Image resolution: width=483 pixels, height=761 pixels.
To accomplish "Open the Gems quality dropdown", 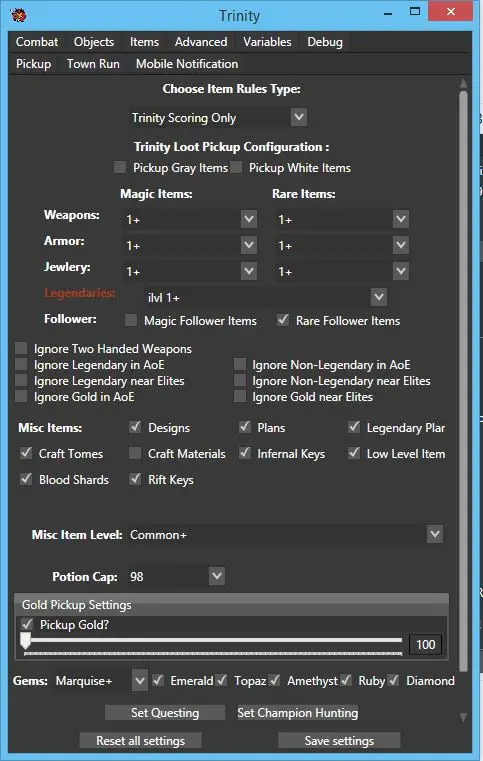I will [x=140, y=680].
